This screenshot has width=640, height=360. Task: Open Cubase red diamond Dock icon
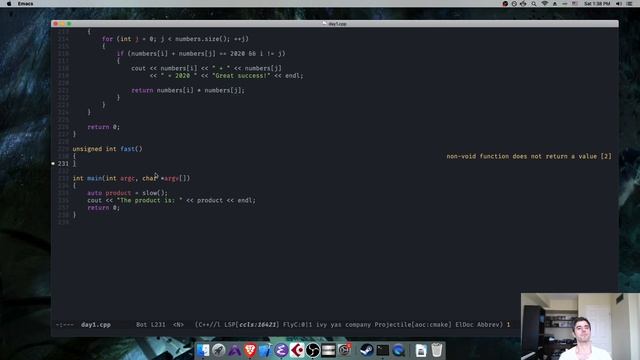(x=297, y=350)
